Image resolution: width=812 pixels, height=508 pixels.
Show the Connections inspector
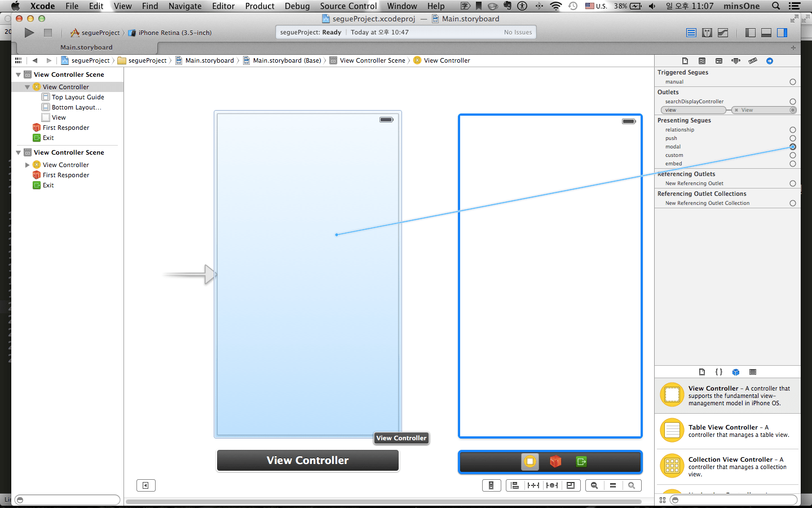point(770,61)
